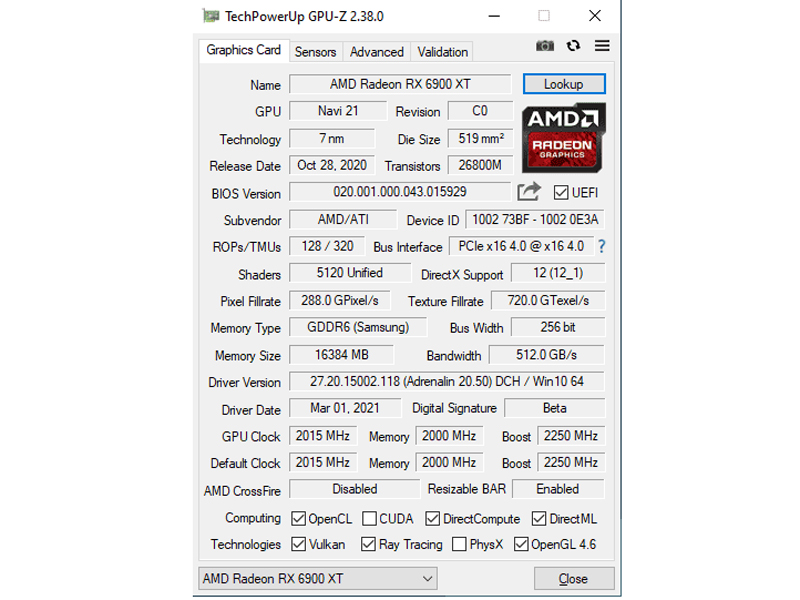
Task: Enable the PhysX checkbox
Action: tap(460, 544)
